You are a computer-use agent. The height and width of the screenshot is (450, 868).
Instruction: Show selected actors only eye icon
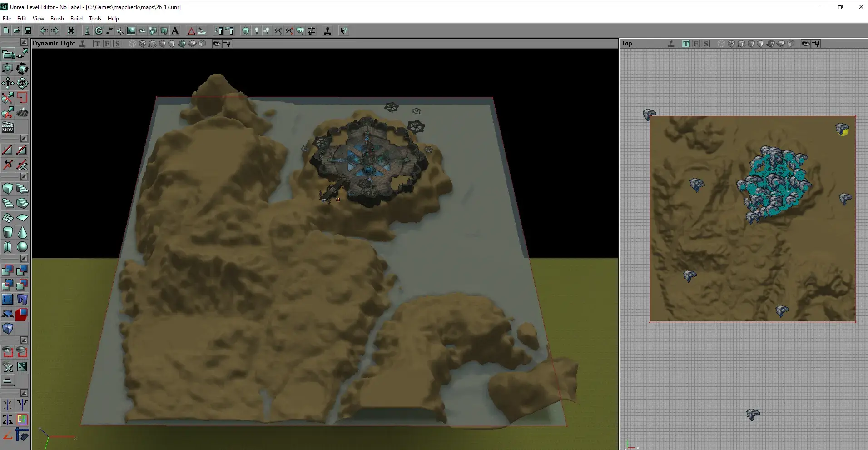click(8, 352)
